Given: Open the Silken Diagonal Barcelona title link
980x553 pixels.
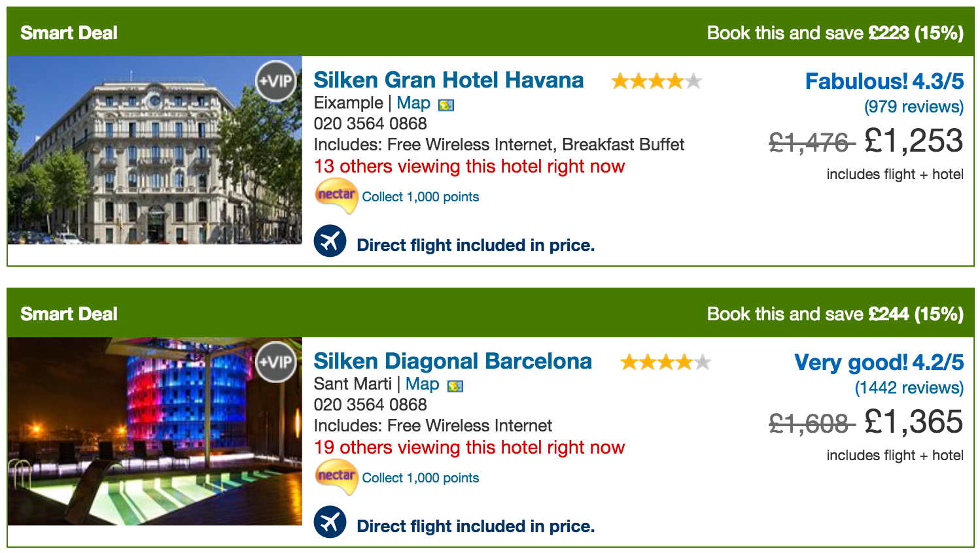Looking at the screenshot, I should point(452,361).
